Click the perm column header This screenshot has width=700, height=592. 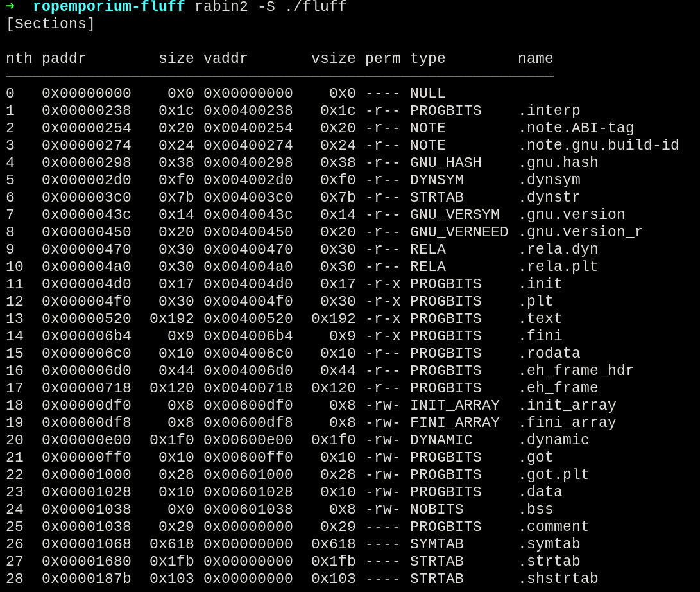(382, 59)
